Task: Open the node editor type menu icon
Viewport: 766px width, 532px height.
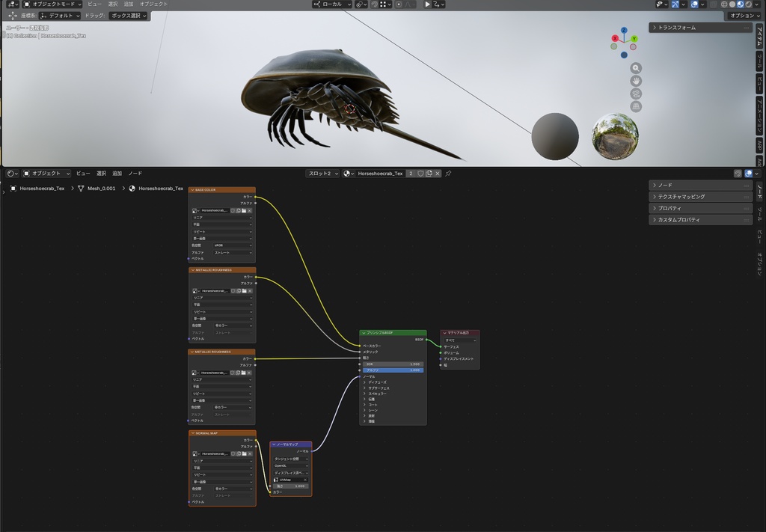Action: click(12, 174)
